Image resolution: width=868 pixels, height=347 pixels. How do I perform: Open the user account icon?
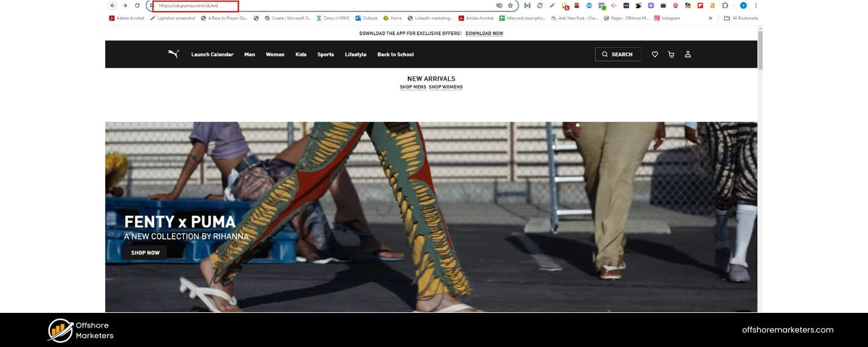pos(688,54)
